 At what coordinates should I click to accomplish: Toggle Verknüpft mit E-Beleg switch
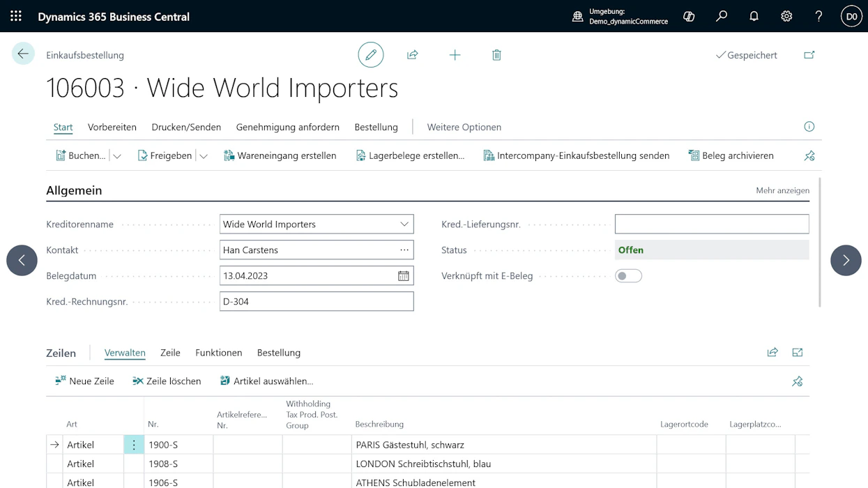point(628,276)
